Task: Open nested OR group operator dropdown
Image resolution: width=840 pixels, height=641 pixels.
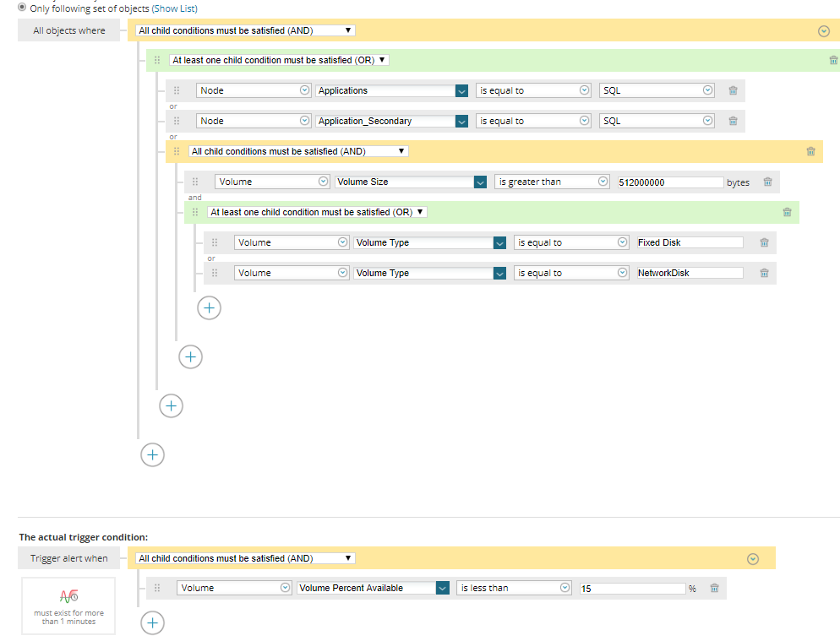Action: coord(317,212)
